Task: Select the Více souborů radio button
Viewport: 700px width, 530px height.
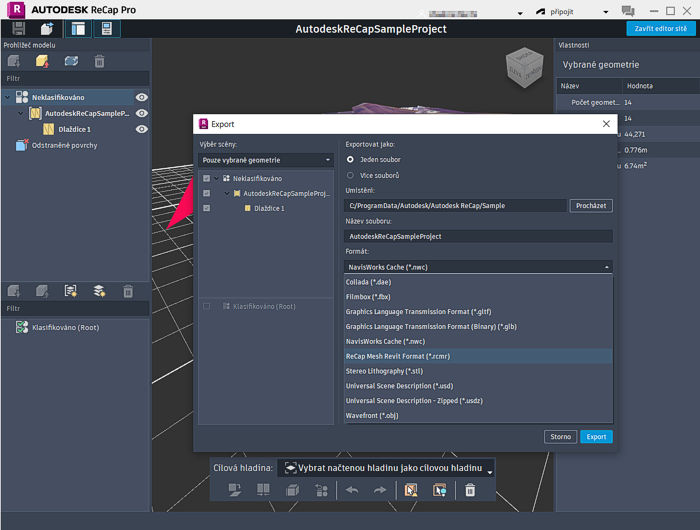Action: (x=350, y=175)
